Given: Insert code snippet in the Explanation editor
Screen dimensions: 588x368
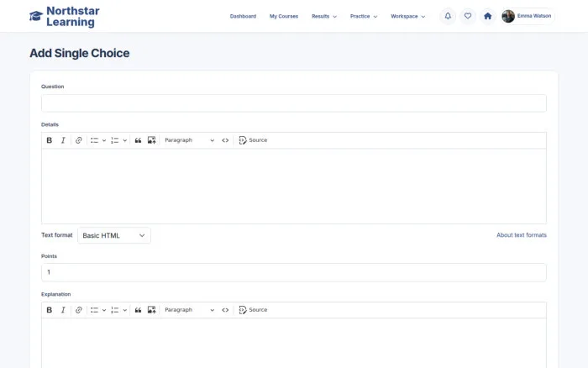Looking at the screenshot, I should tap(225, 310).
